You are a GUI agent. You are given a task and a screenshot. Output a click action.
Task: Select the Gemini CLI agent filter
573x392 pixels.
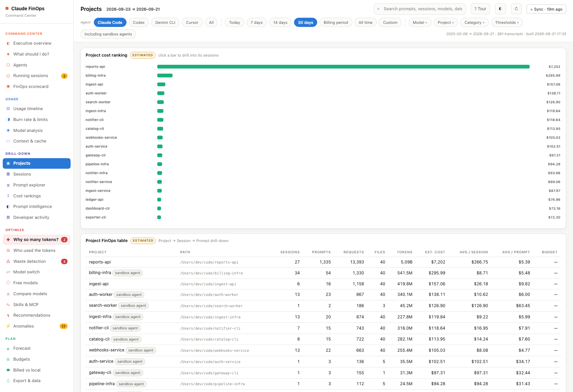(x=165, y=22)
